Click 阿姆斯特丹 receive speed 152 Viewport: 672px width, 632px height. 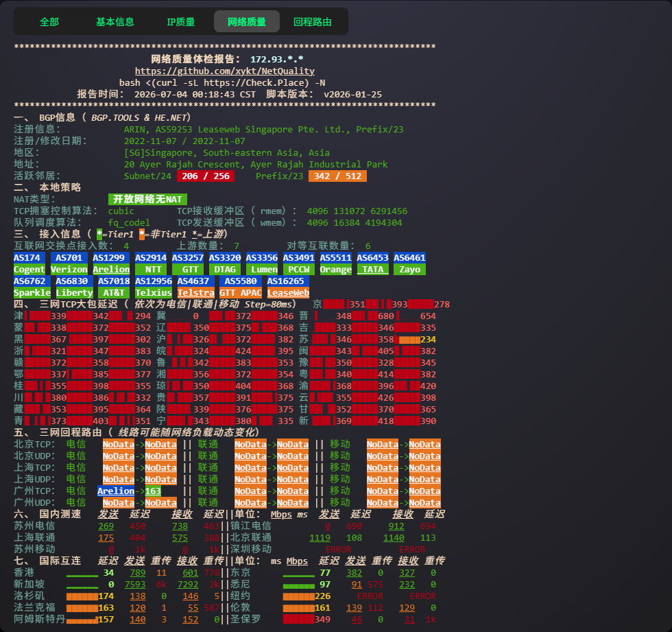point(191,620)
